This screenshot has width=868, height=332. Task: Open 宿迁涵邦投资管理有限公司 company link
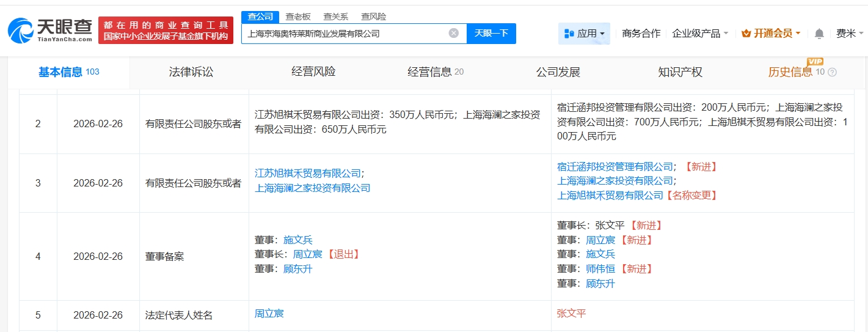[x=615, y=166]
